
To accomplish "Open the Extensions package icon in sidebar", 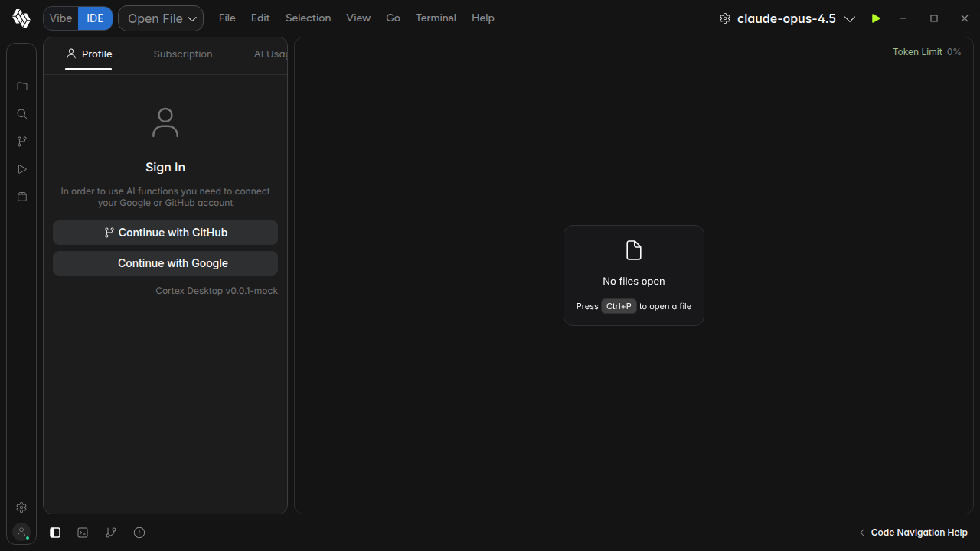I will (x=21, y=197).
